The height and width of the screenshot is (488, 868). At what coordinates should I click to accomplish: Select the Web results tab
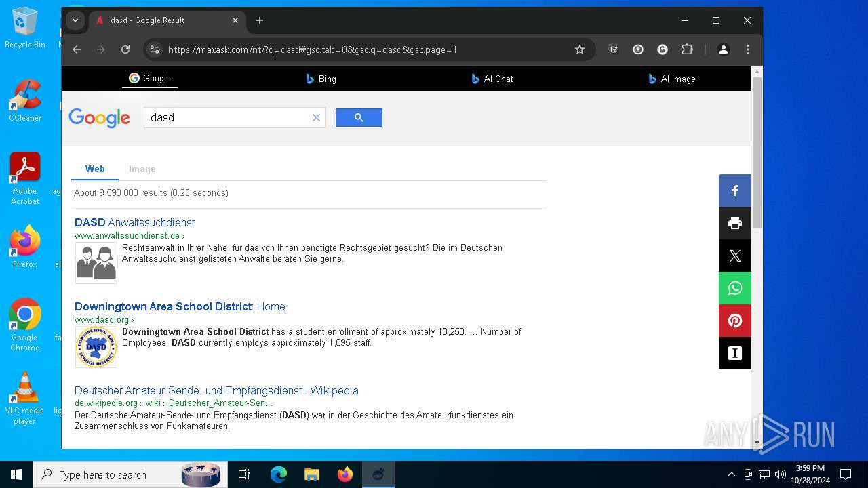pyautogui.click(x=95, y=169)
